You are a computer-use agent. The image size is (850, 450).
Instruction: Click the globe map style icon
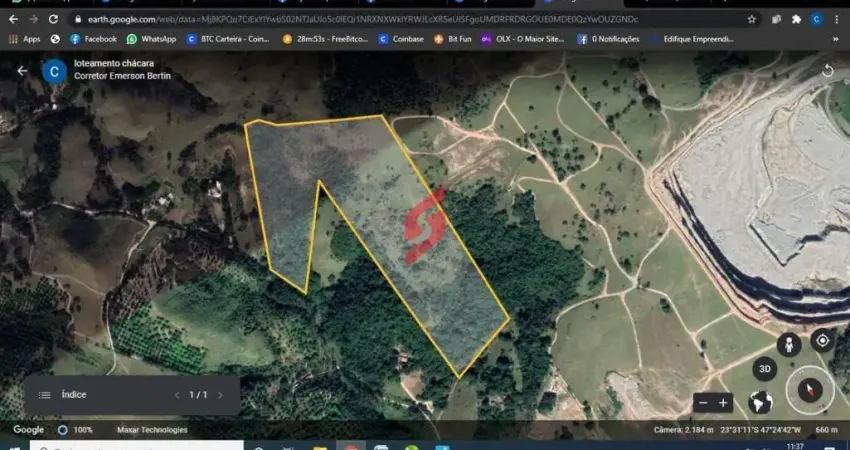click(761, 403)
